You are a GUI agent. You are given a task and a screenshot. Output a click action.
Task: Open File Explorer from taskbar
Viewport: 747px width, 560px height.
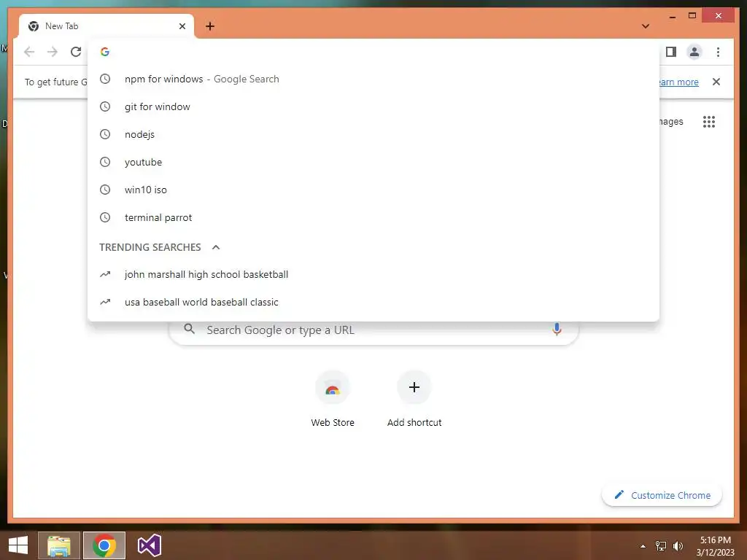(x=59, y=545)
